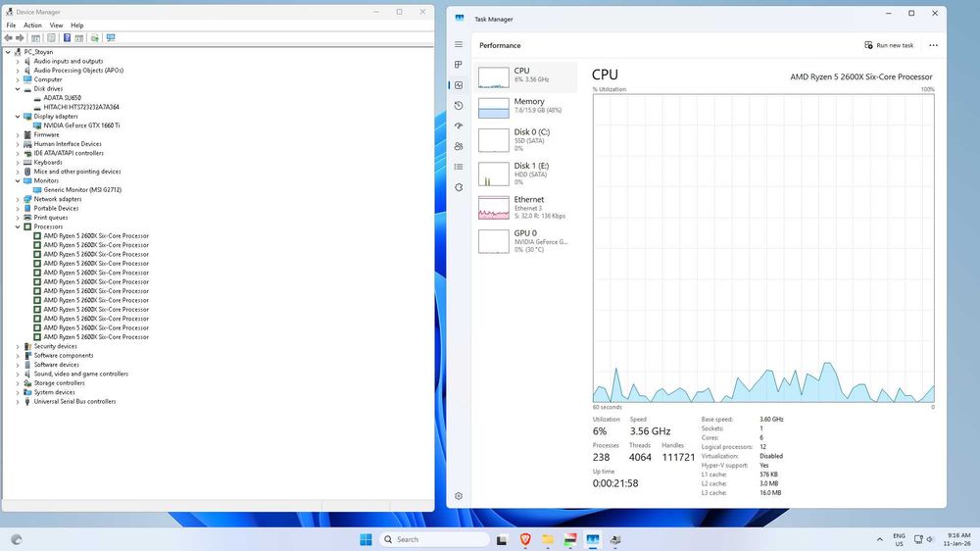This screenshot has height=551, width=980.
Task: Go to Processes page in Task Manager sidebar
Action: click(x=459, y=65)
